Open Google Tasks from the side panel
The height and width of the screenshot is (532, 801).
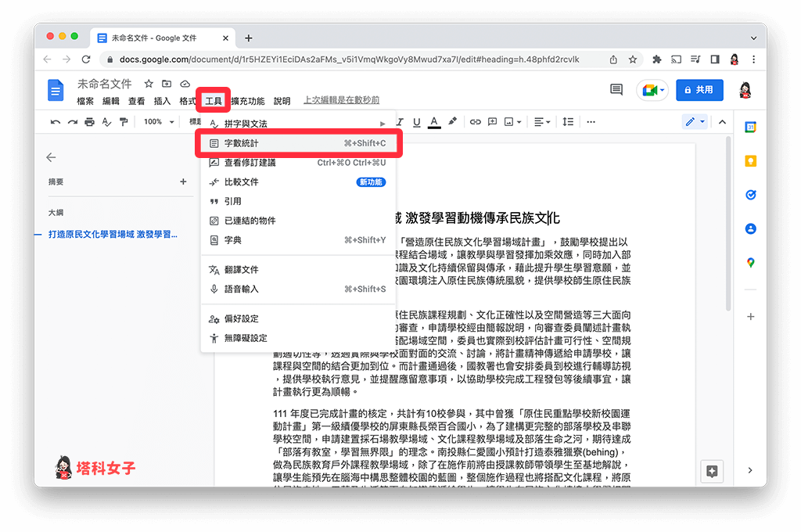750,195
